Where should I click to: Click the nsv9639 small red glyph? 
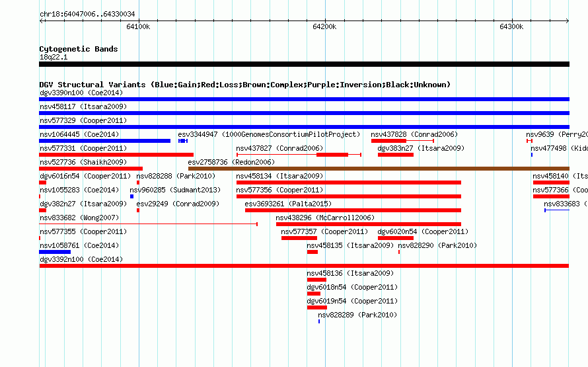[529, 141]
